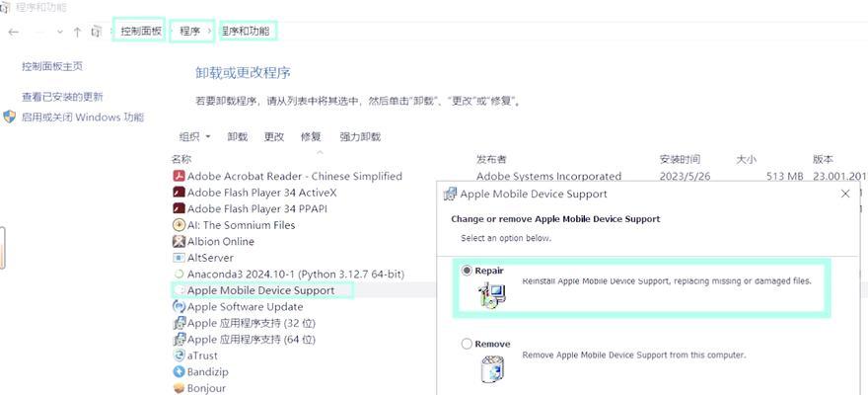Click the Albion Online icon
Viewport: 868px width, 395px height.
tap(179, 242)
